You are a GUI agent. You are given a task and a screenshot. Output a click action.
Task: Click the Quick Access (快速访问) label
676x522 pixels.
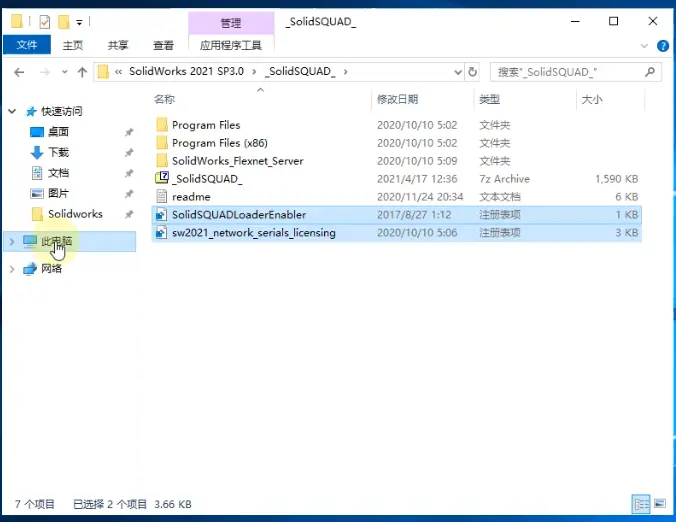62,112
